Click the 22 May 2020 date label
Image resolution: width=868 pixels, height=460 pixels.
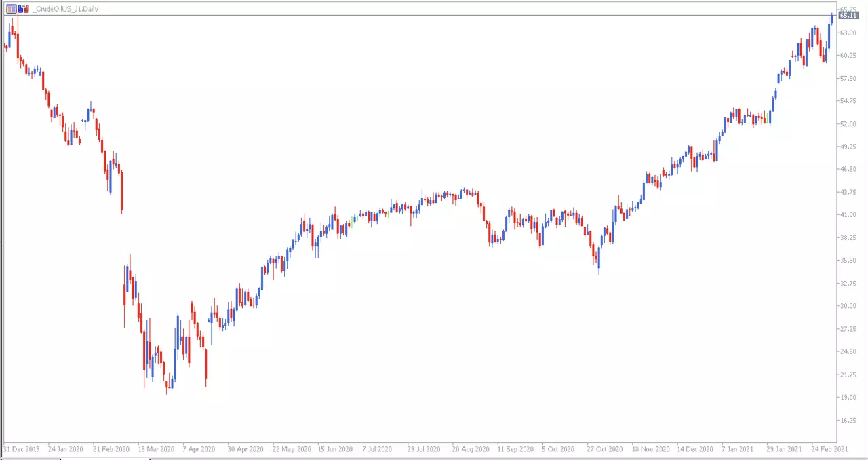click(292, 449)
